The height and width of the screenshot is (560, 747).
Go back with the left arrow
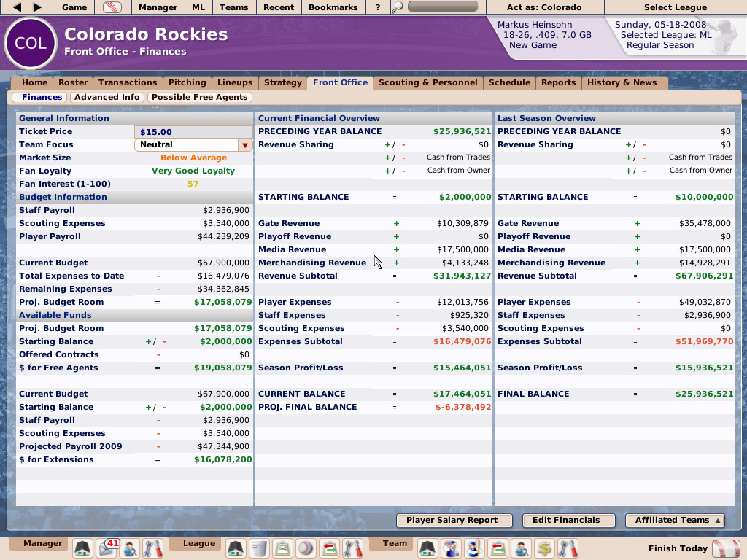17,7
